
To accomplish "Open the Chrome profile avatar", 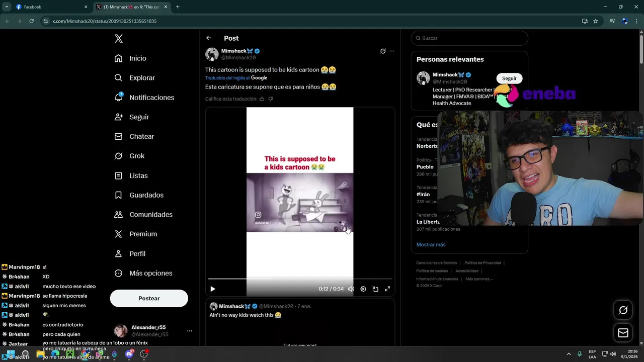I will 625,21.
